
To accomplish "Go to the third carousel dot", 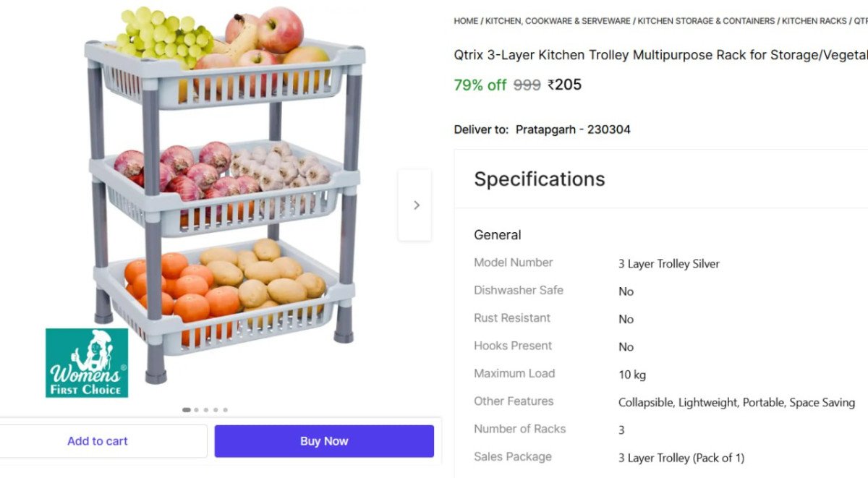I will click(x=206, y=410).
